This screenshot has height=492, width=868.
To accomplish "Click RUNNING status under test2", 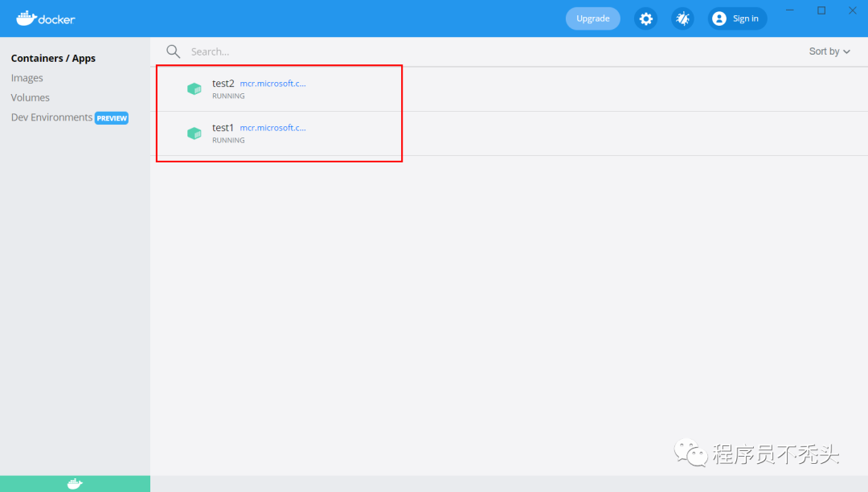I will coord(228,96).
